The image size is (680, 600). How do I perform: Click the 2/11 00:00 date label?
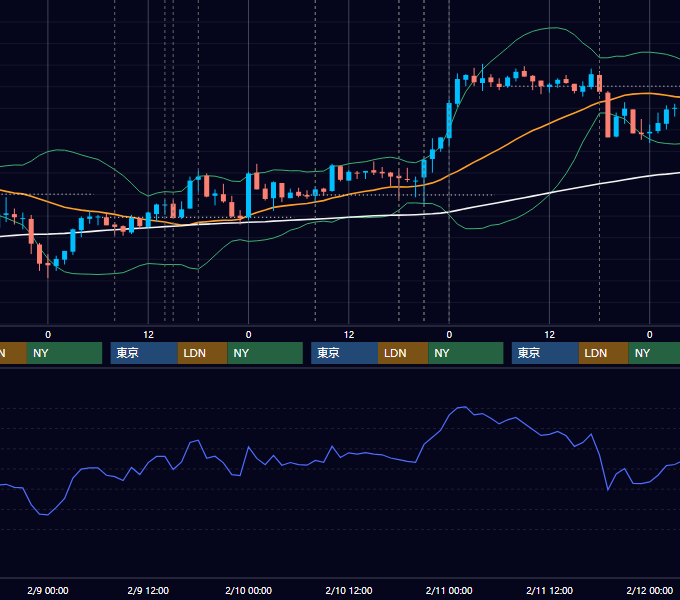[x=449, y=590]
